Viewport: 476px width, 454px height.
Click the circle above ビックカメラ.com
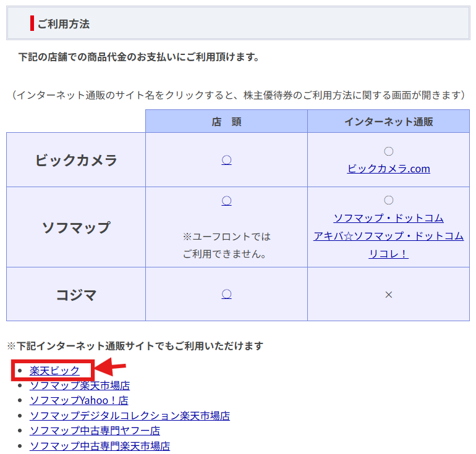pyautogui.click(x=389, y=151)
